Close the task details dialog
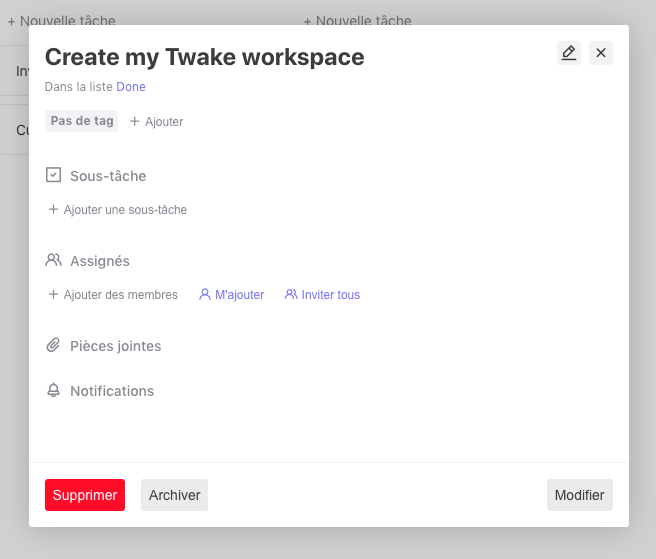Viewport: 656px width, 559px height. click(601, 53)
